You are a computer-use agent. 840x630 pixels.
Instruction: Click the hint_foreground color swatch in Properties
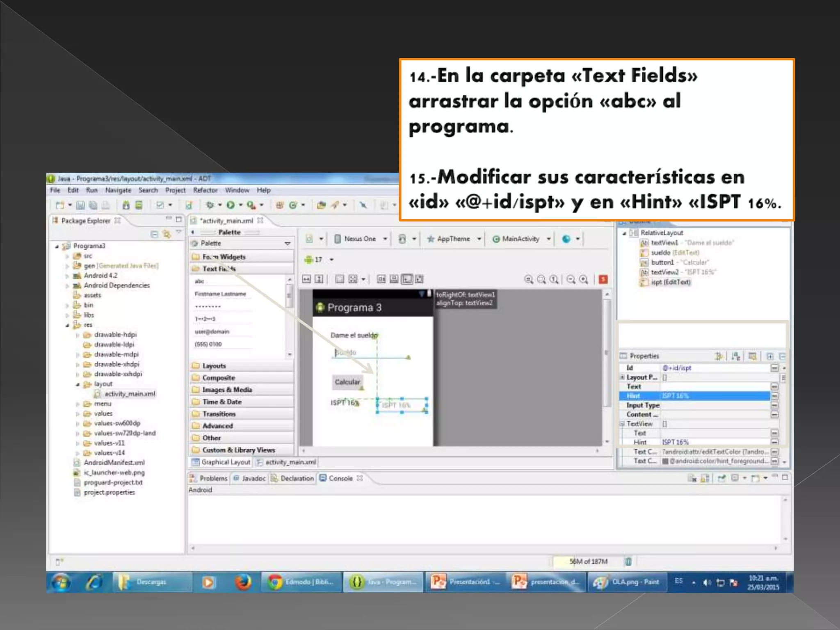665,461
